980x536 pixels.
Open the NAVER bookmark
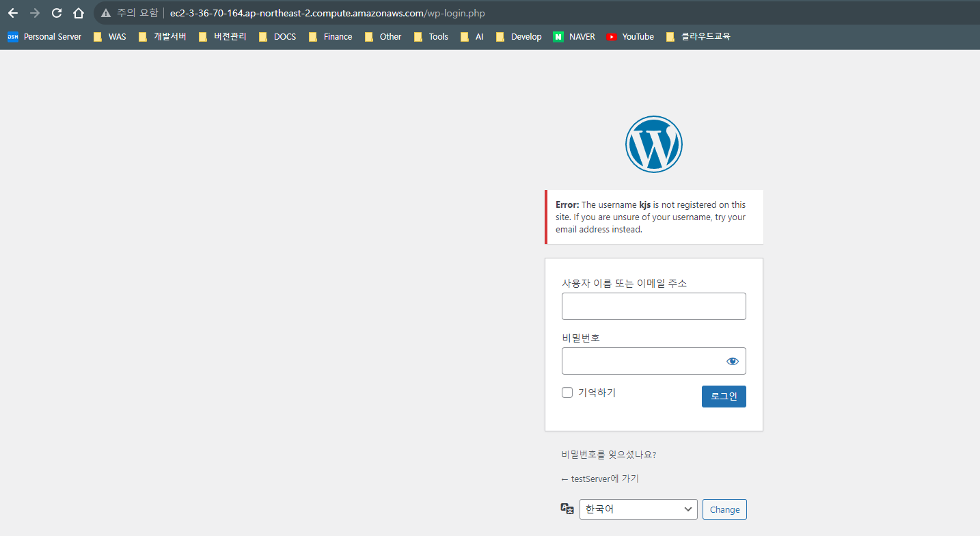(x=574, y=37)
